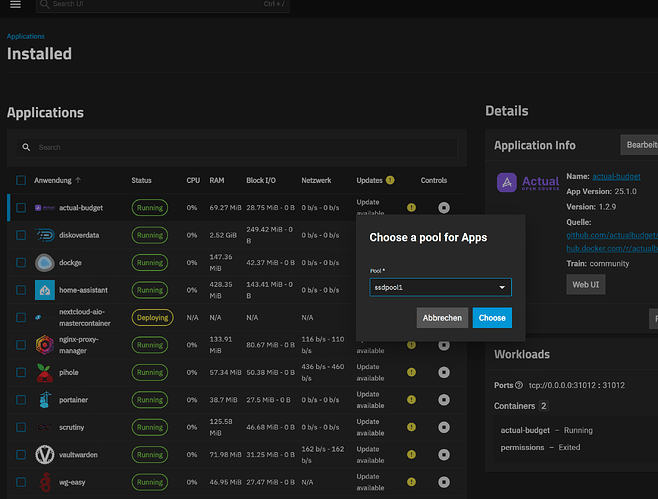Click vaultwarden update warning icon
This screenshot has height=499, width=658.
click(411, 455)
